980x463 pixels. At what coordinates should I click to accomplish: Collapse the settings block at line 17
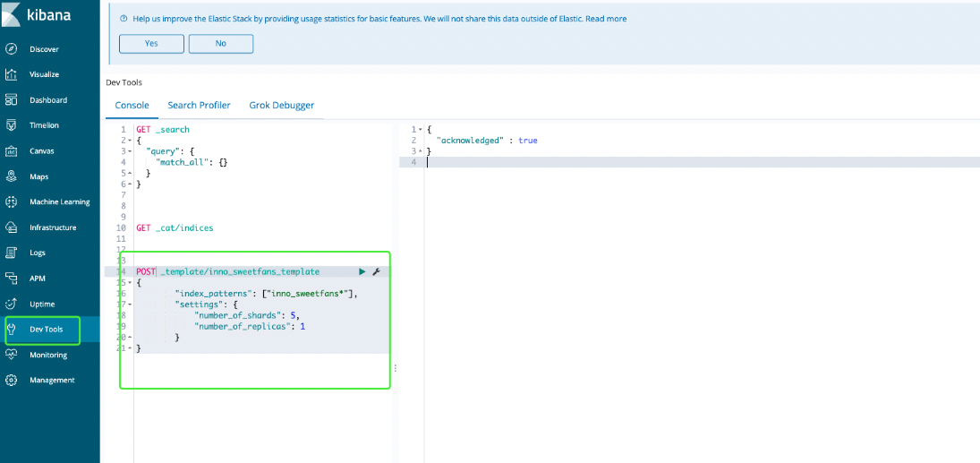pyautogui.click(x=131, y=304)
